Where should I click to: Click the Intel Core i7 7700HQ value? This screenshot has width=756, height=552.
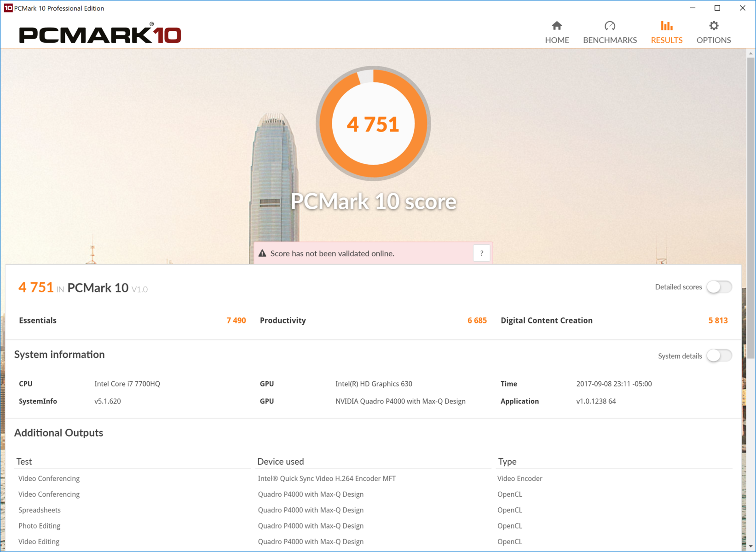(127, 384)
